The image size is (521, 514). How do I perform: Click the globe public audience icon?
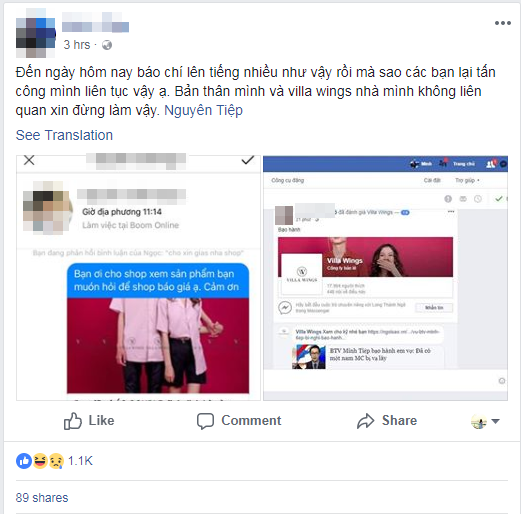[x=107, y=45]
